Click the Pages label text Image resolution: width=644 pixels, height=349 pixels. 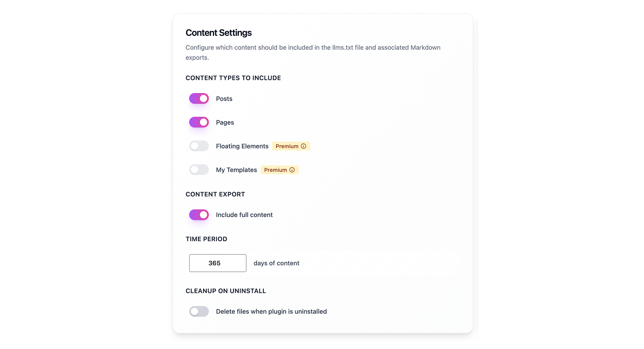[225, 123]
